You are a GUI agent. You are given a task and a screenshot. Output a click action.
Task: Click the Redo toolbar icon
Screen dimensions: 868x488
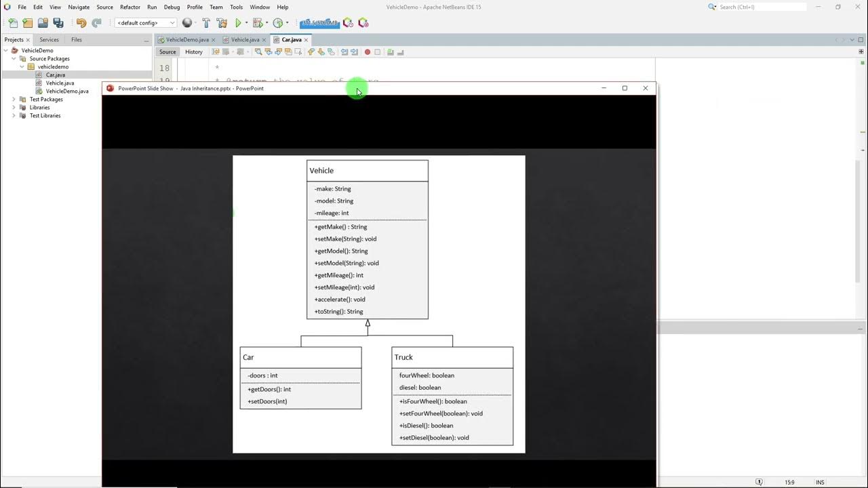point(96,22)
